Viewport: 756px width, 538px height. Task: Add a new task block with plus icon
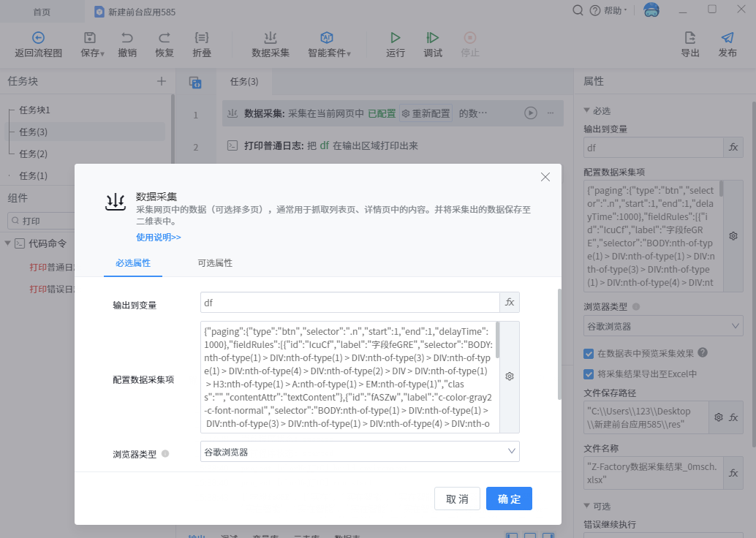(162, 81)
